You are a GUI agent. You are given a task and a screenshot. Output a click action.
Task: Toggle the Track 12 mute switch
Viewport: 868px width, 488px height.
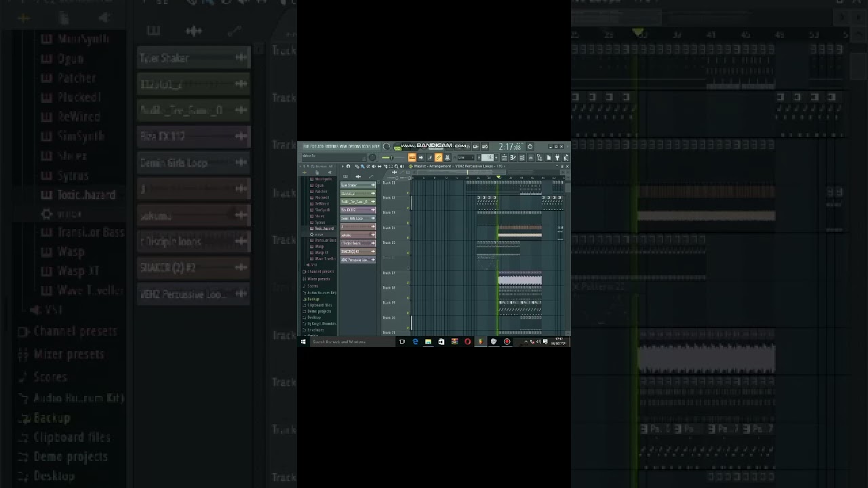click(x=408, y=208)
